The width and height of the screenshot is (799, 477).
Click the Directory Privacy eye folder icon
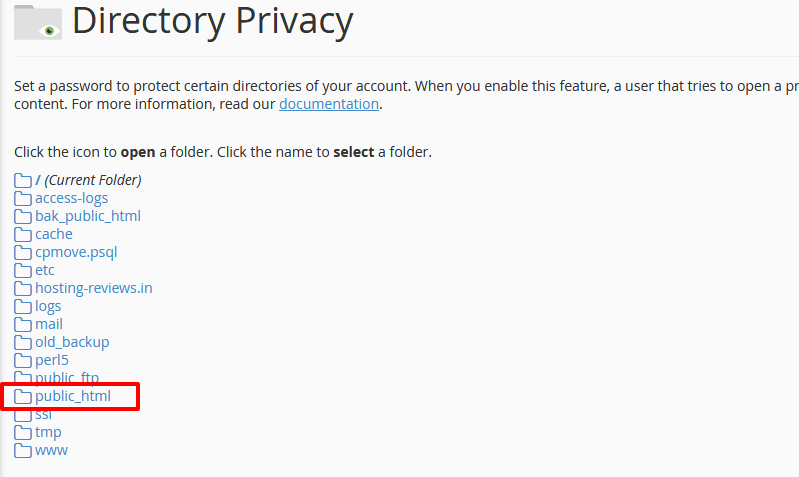(x=38, y=22)
